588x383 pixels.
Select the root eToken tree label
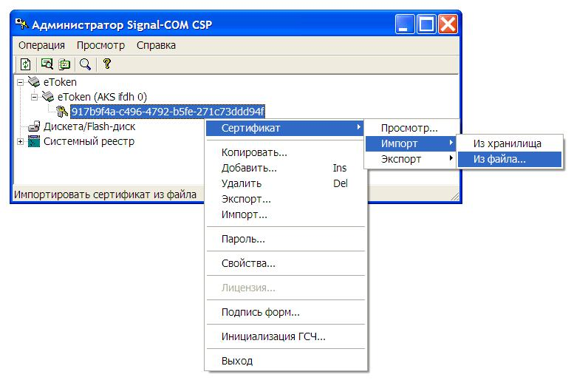60,82
